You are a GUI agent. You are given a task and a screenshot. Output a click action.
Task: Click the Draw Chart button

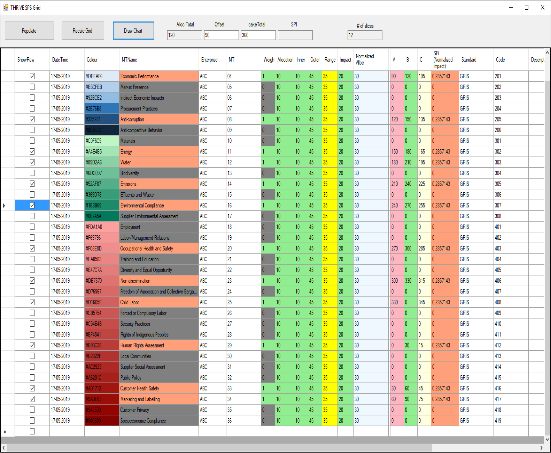coord(133,31)
